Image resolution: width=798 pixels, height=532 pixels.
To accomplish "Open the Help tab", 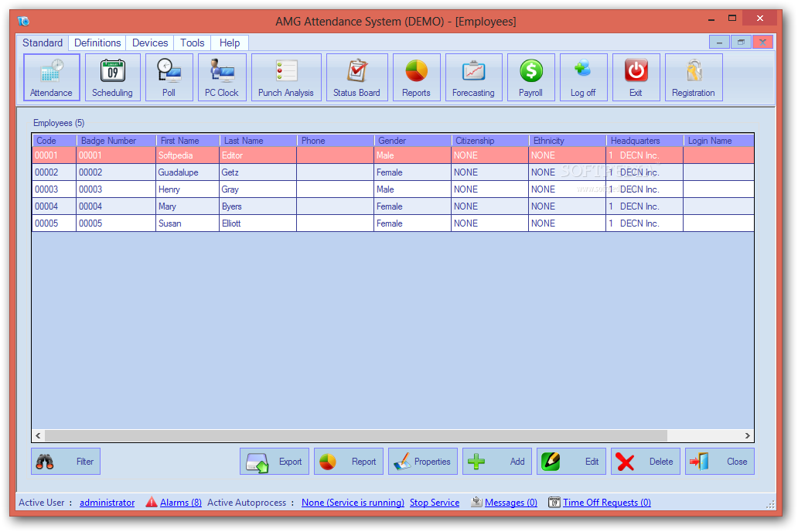I will point(230,43).
